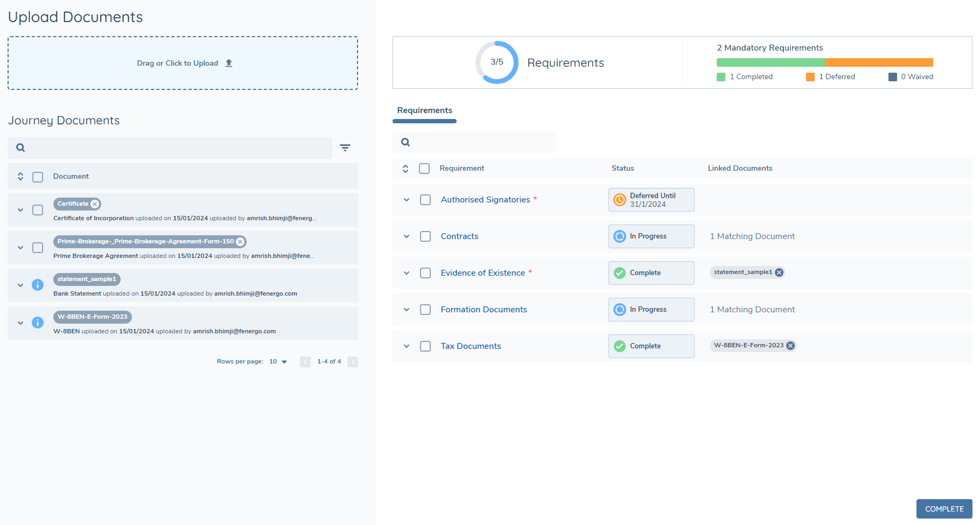Open the Formation Documents requirement

[x=484, y=310]
